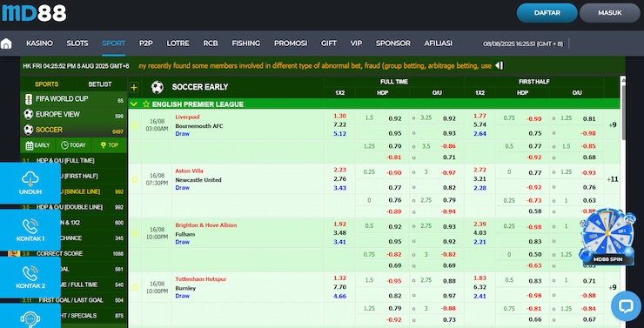
Task: Switch to Early filter tab
Action: coord(37,145)
